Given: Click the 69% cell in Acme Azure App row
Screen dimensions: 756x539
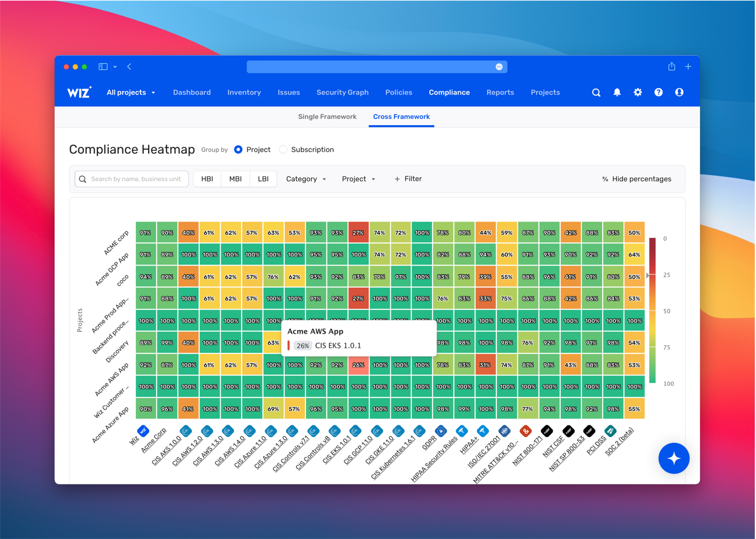Looking at the screenshot, I should click(273, 409).
